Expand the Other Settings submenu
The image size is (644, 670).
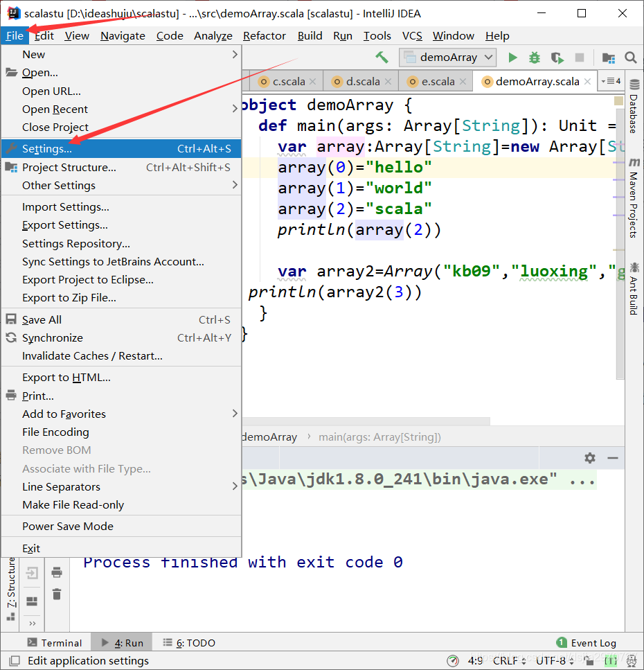pyautogui.click(x=121, y=185)
